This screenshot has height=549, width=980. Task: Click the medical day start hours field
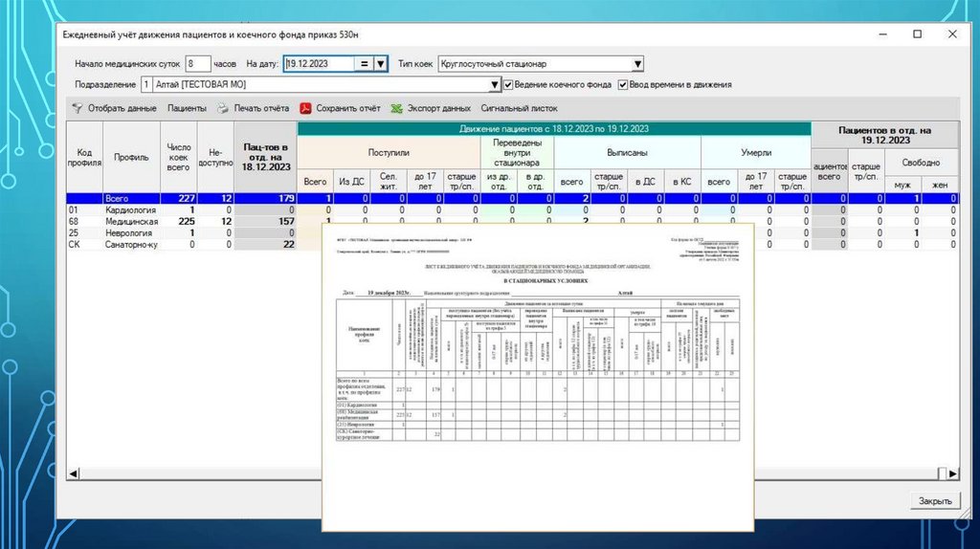tap(197, 64)
